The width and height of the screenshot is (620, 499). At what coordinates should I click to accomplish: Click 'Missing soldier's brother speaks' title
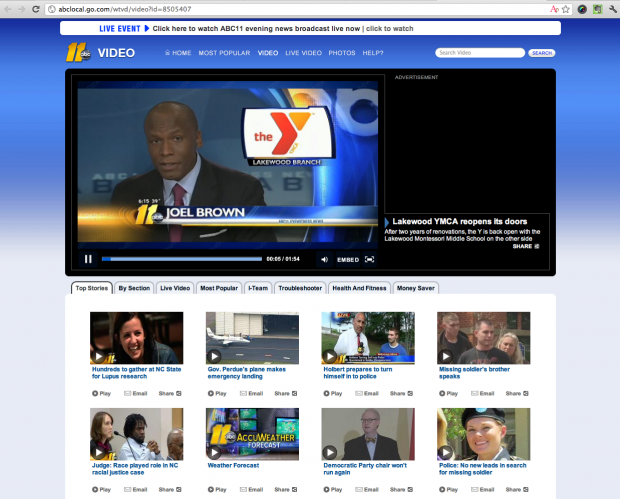click(x=474, y=372)
